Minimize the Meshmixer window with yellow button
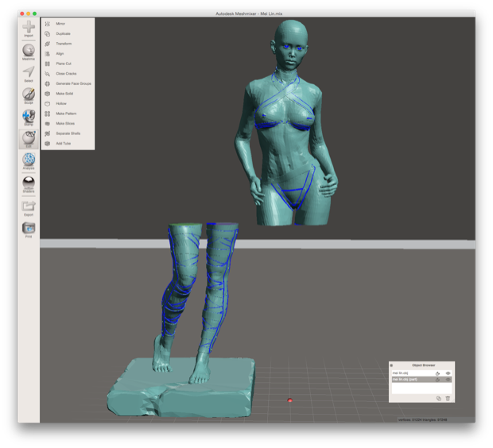493x448 pixels. (29, 14)
